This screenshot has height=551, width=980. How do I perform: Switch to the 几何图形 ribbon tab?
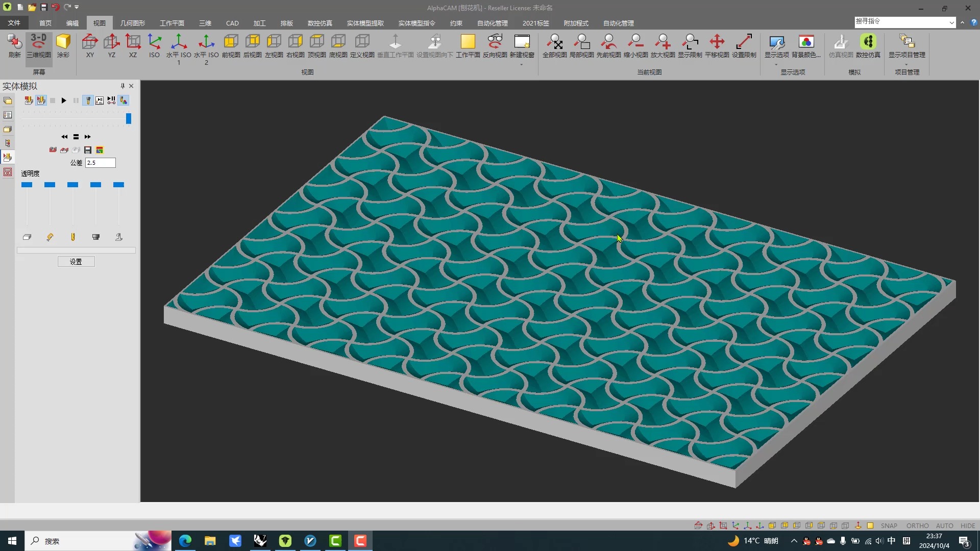coord(132,23)
